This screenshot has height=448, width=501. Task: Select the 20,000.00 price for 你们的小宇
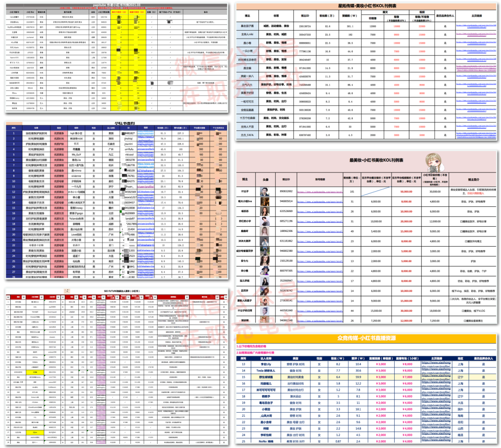(406, 221)
